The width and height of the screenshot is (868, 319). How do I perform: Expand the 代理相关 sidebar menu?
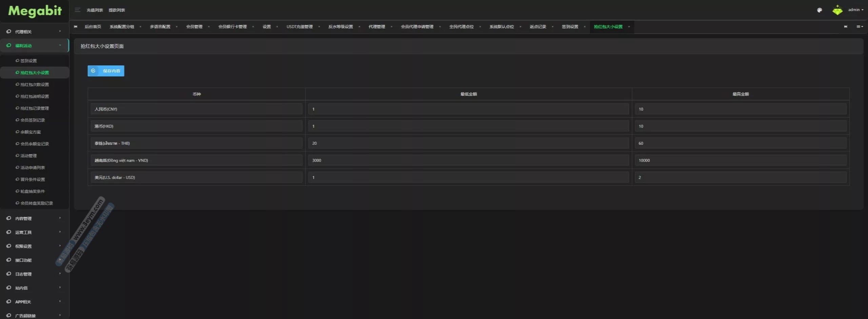coord(34,32)
